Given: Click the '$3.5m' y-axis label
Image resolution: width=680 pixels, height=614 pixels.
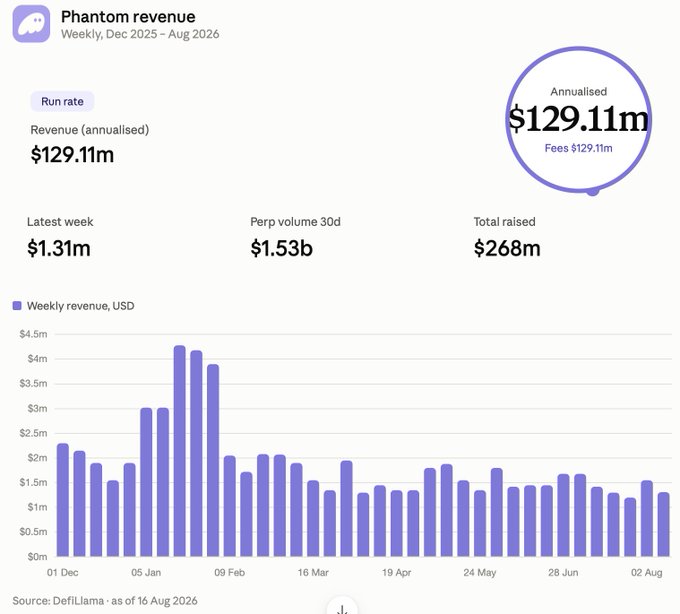Looking at the screenshot, I should (33, 383).
